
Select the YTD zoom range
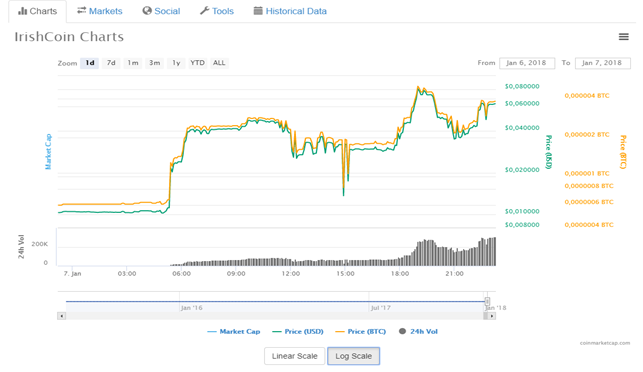click(x=197, y=63)
